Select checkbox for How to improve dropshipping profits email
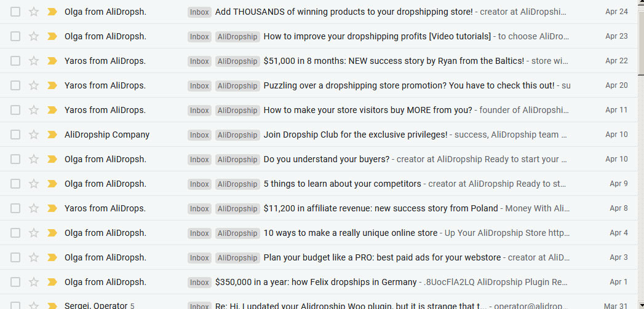The width and height of the screenshot is (644, 309). (x=15, y=36)
